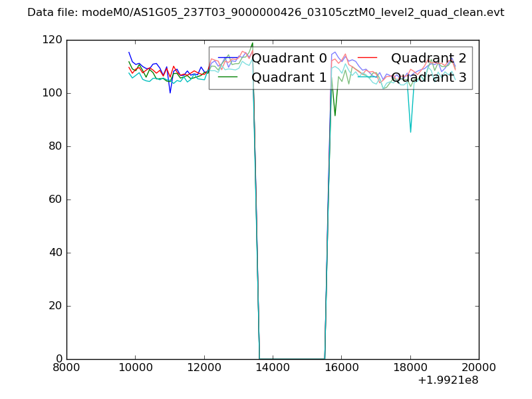Click the x-axis tick label 8000
532x399 pixels.
(x=66, y=368)
